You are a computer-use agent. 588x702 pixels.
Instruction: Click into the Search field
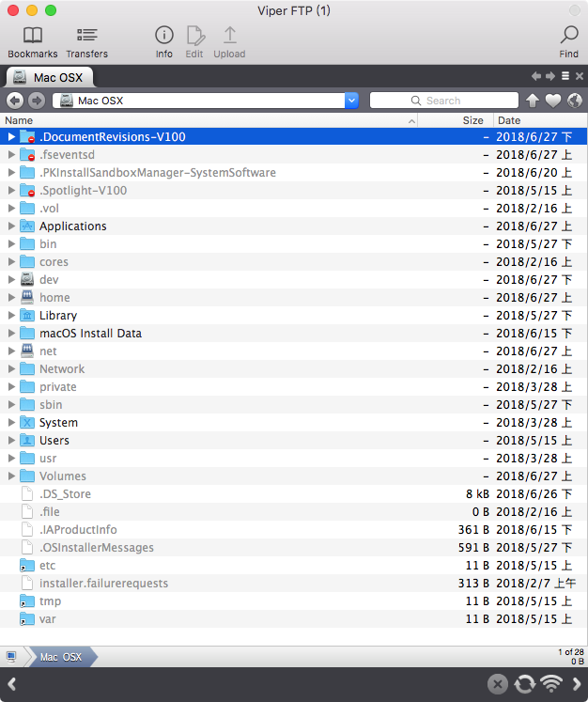coord(444,101)
